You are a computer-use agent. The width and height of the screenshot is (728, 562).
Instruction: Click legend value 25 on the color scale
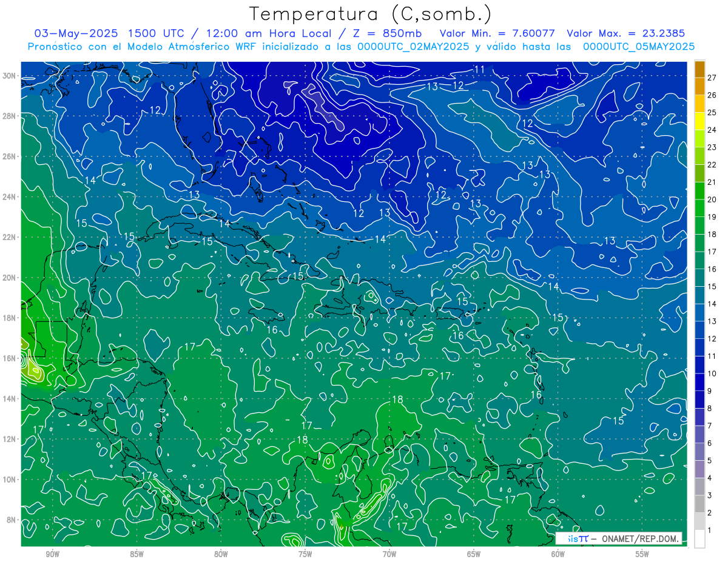click(712, 112)
